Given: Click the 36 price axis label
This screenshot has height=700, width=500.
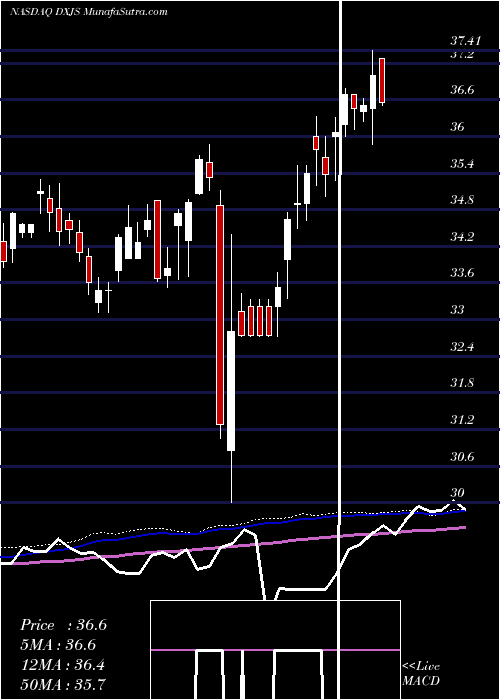Looking at the screenshot, I should point(457,127).
